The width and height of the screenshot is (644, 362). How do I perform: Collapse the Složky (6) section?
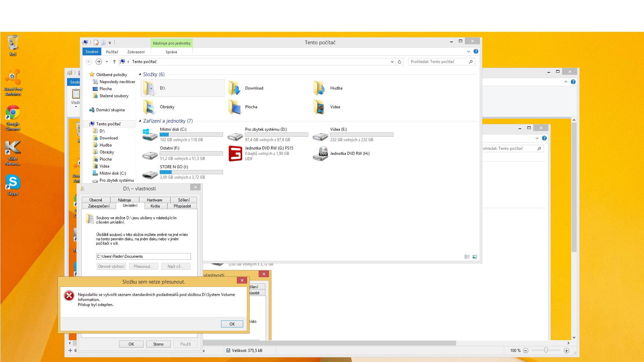pos(140,74)
